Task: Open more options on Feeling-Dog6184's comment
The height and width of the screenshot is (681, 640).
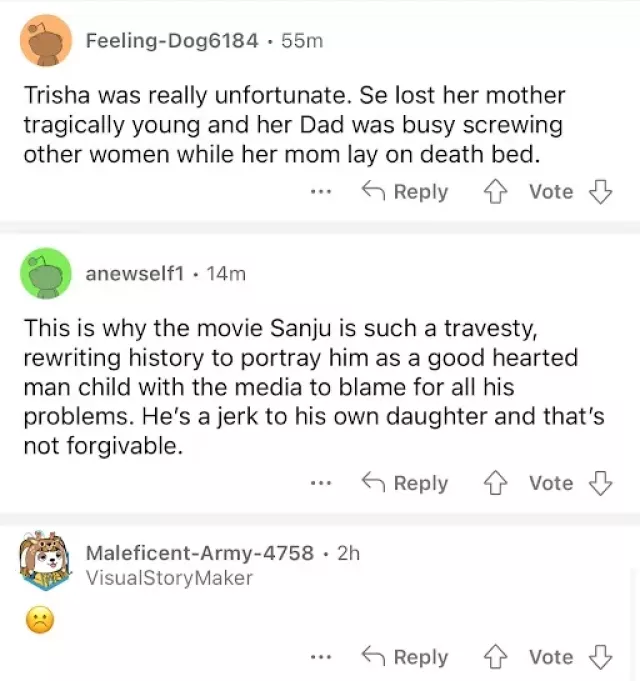Action: pos(321,192)
